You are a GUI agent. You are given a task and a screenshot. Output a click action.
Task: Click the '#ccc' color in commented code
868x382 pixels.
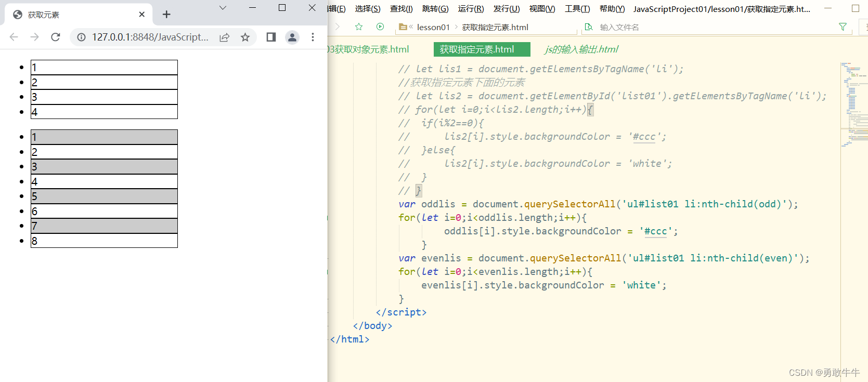point(644,137)
